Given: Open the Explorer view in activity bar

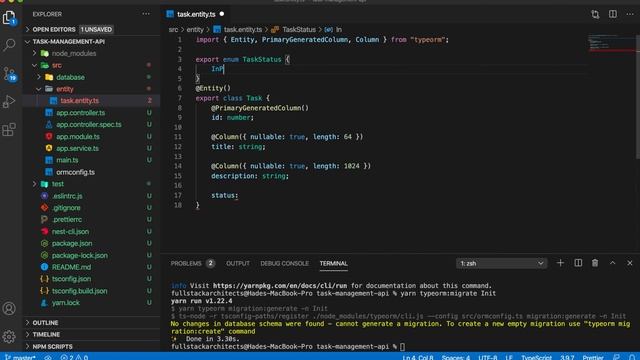Looking at the screenshot, I should pyautogui.click(x=9, y=18).
